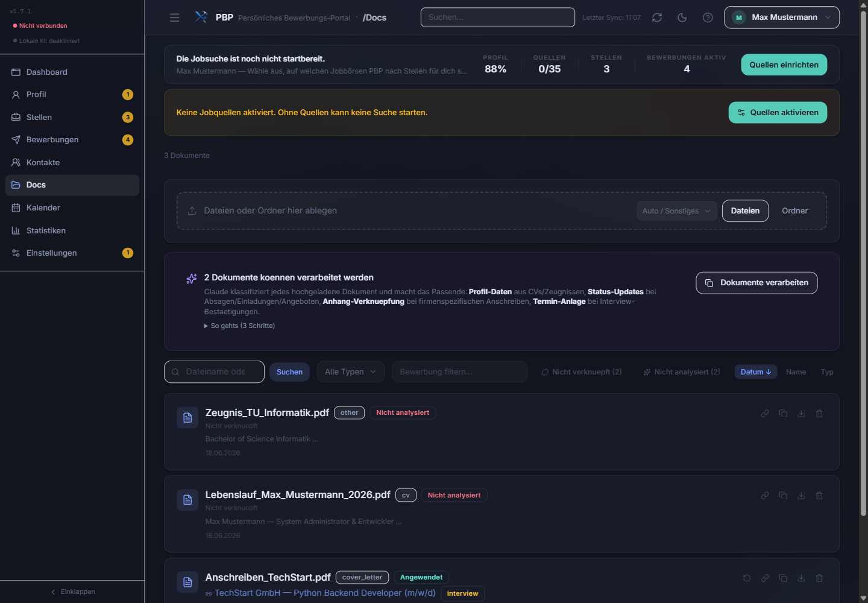Go to Profil in sidebar
Viewport: 868px width, 603px height.
72,95
